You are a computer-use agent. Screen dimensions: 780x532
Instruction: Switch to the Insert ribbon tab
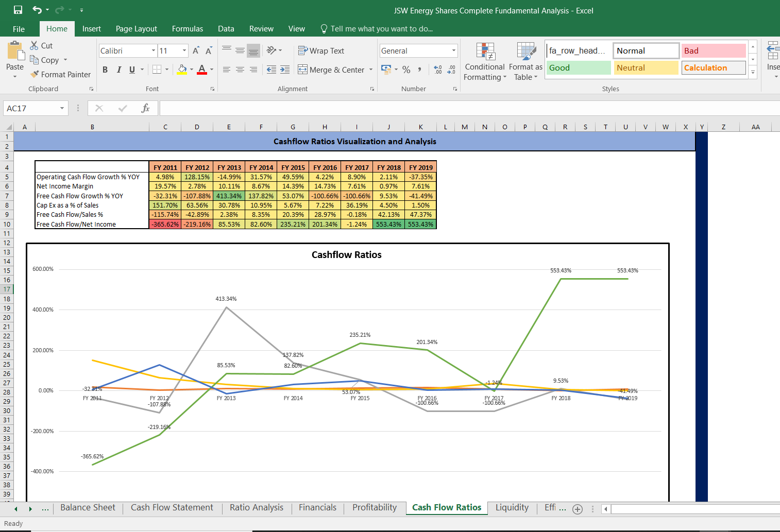tap(92, 29)
